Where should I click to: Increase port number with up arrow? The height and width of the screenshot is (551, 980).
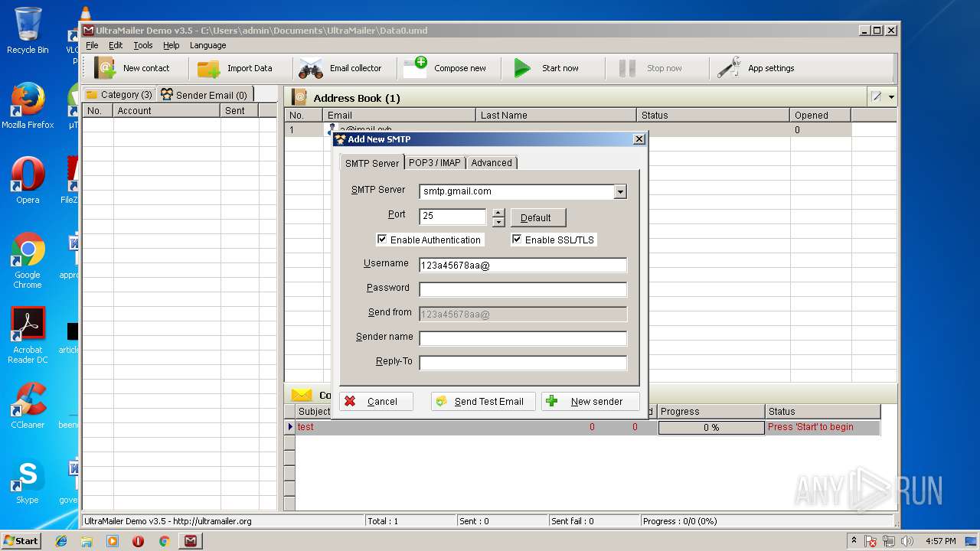pyautogui.click(x=498, y=212)
